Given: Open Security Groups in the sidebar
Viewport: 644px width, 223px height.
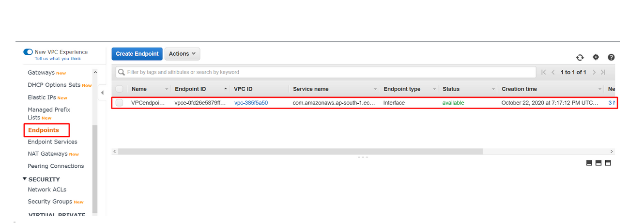Looking at the screenshot, I should pos(49,202).
